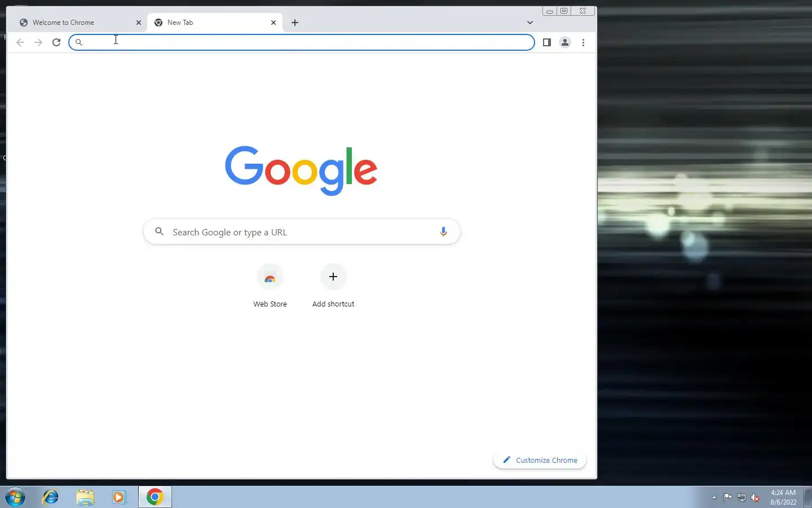Open Windows Media Player from taskbar

[119, 497]
